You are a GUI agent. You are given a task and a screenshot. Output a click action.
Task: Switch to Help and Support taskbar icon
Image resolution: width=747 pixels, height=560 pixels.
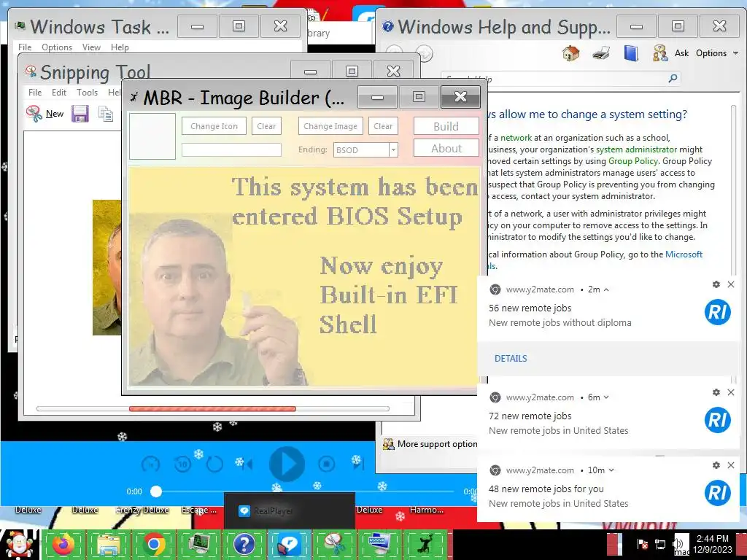tap(244, 544)
